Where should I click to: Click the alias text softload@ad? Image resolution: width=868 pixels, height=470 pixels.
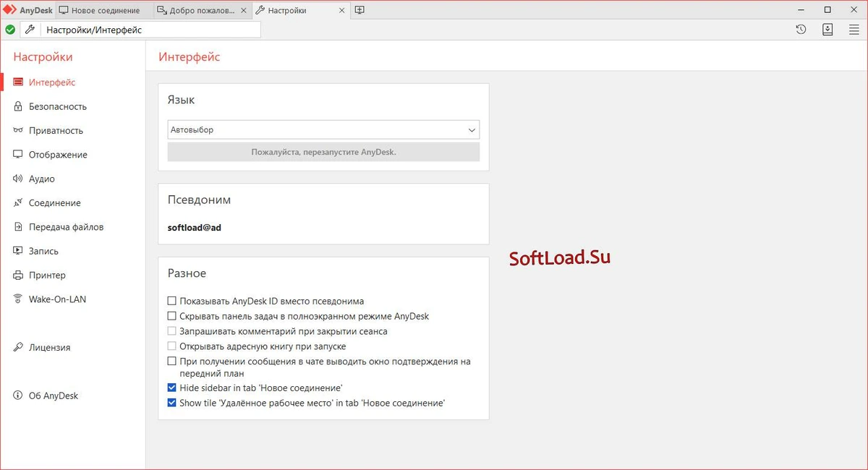(x=194, y=227)
